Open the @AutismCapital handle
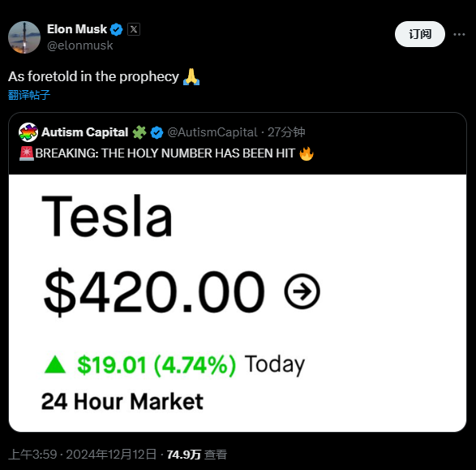Screen dimensions: 476x470 click(x=212, y=132)
